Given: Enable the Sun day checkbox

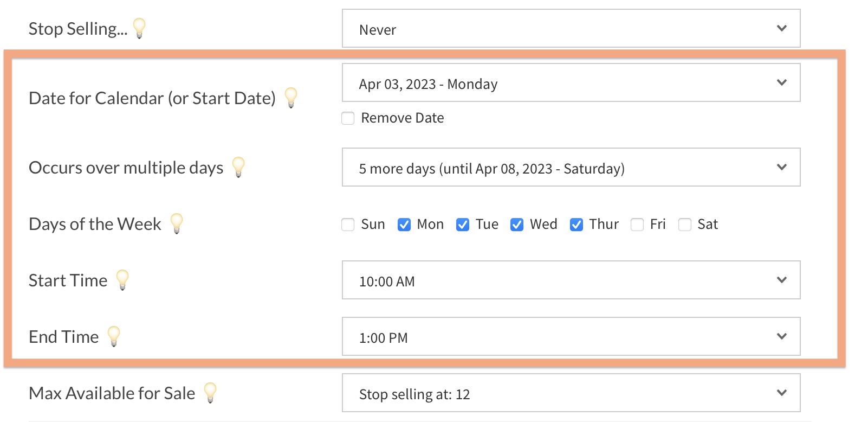Looking at the screenshot, I should click(348, 225).
